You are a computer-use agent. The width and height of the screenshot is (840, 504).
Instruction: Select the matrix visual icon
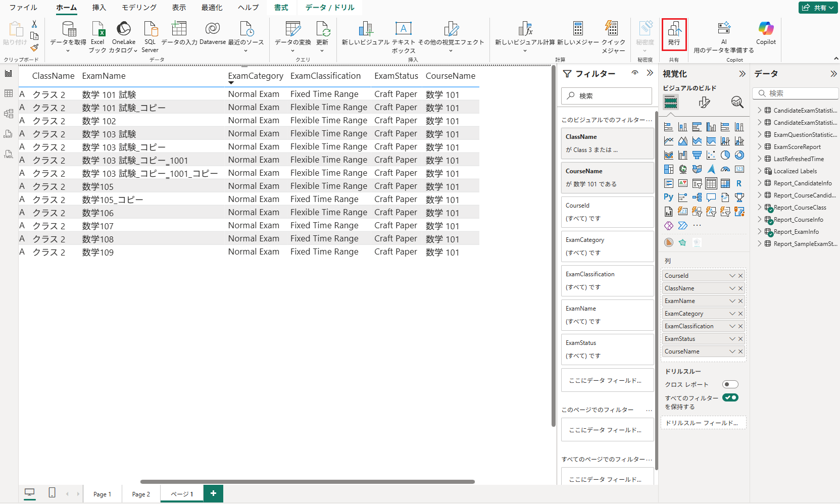click(x=725, y=183)
